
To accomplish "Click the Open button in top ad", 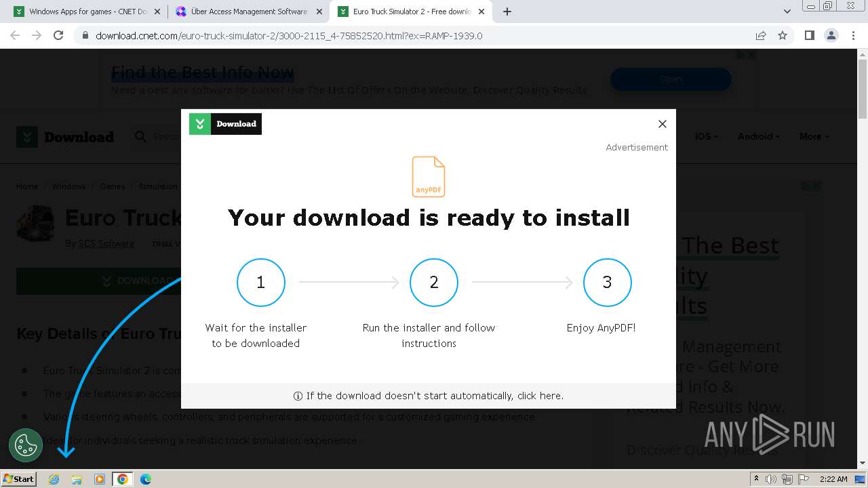I will coord(671,79).
